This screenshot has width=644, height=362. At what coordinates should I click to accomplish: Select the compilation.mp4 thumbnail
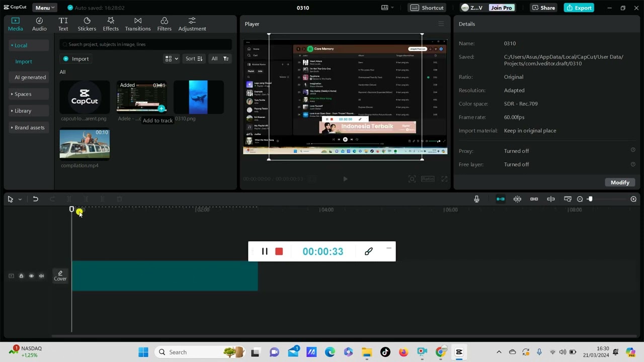click(85, 144)
